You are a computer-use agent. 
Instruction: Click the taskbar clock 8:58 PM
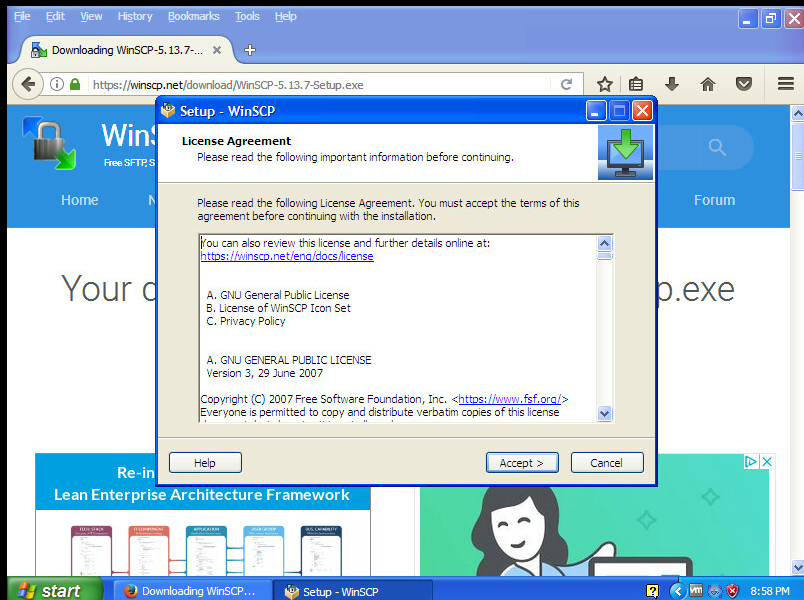770,591
